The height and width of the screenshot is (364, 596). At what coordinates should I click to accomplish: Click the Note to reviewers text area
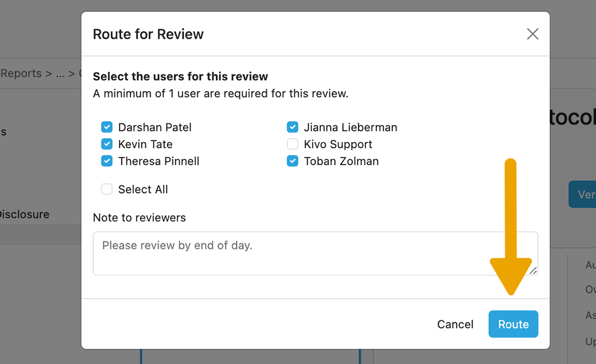click(x=315, y=253)
